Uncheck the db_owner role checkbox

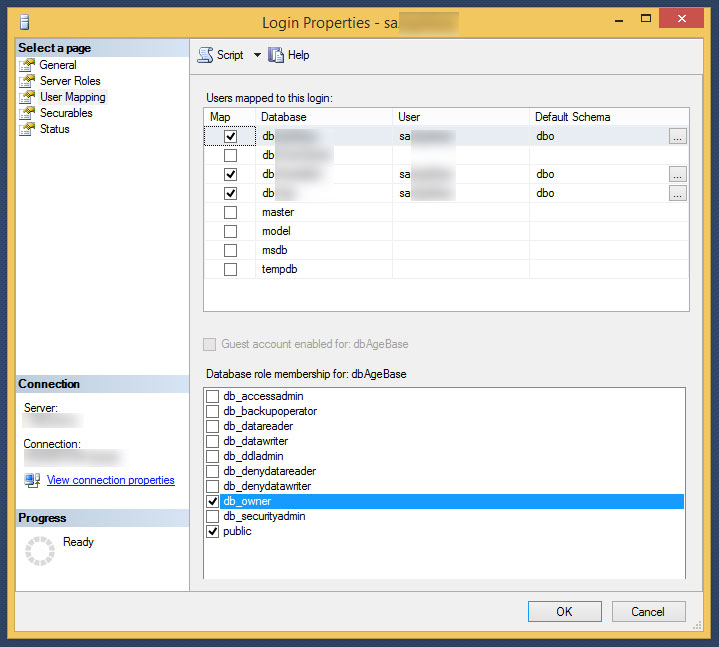[x=212, y=501]
